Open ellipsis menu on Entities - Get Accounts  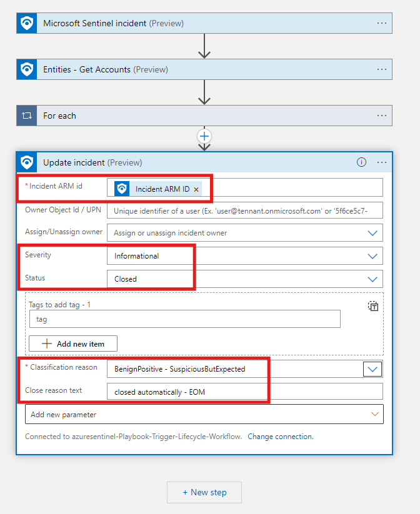[x=382, y=69]
